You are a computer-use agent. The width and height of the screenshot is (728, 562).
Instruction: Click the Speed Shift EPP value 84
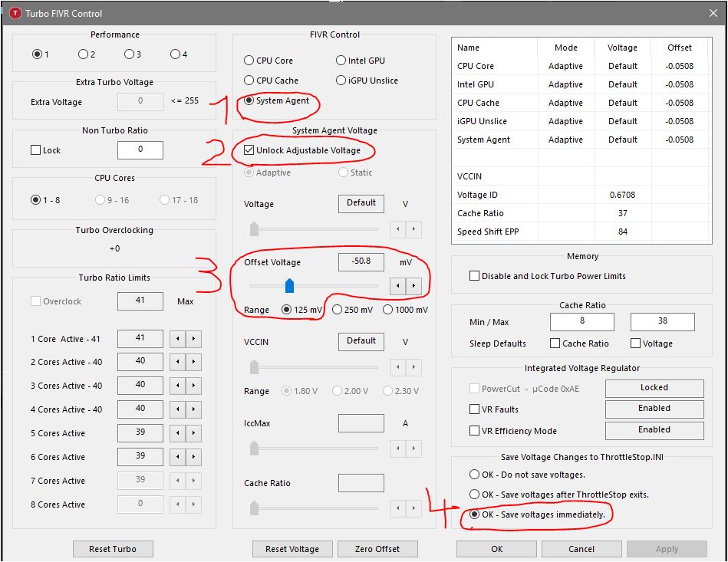pos(622,232)
